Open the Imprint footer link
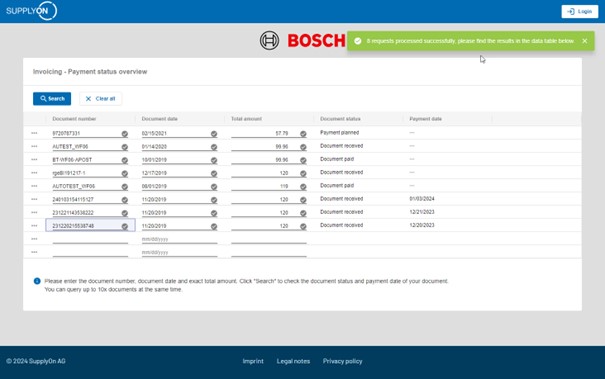Viewport: 605px width, 379px height. (253, 361)
